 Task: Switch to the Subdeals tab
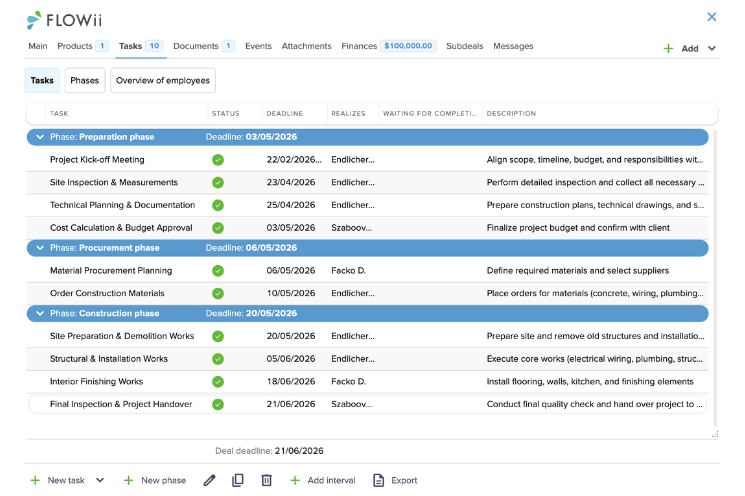(x=465, y=46)
